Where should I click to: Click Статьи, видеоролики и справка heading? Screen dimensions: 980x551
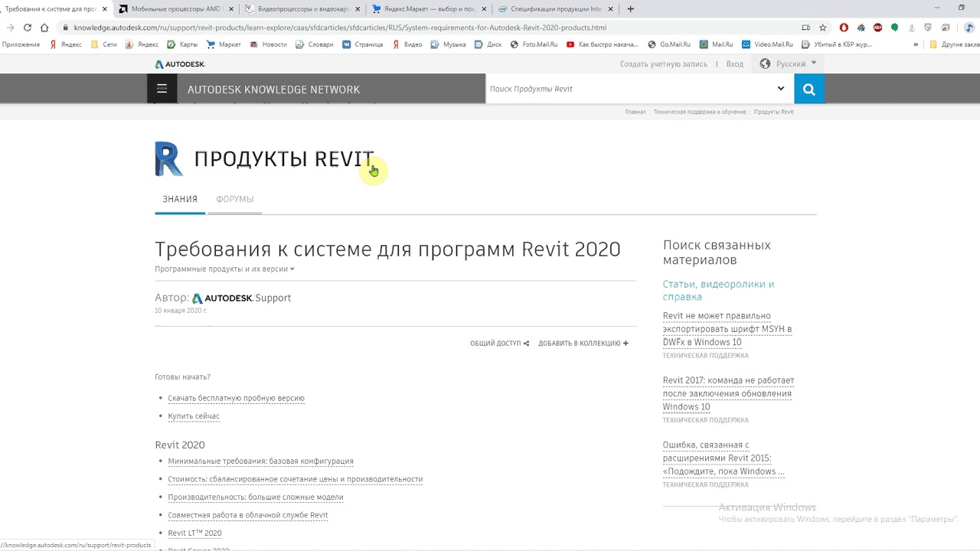(x=718, y=290)
